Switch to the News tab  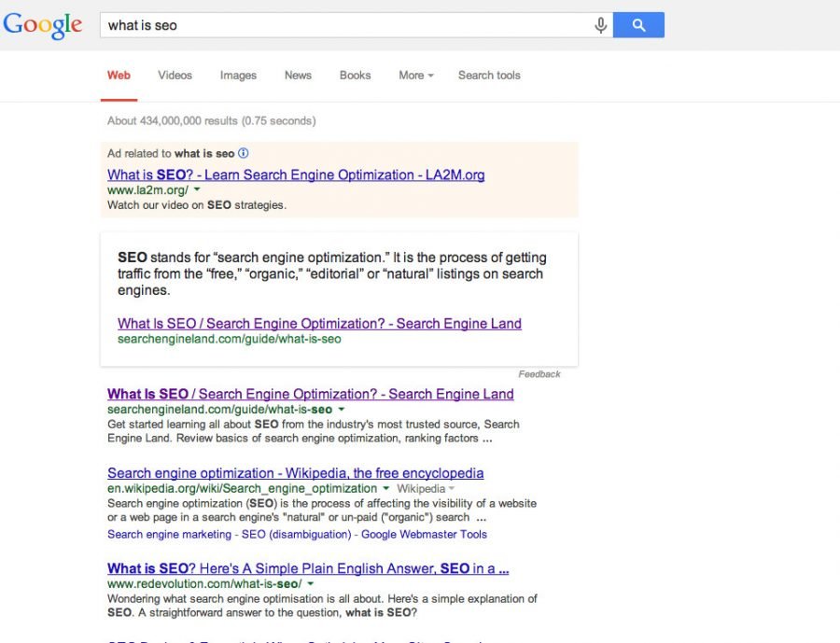298,76
